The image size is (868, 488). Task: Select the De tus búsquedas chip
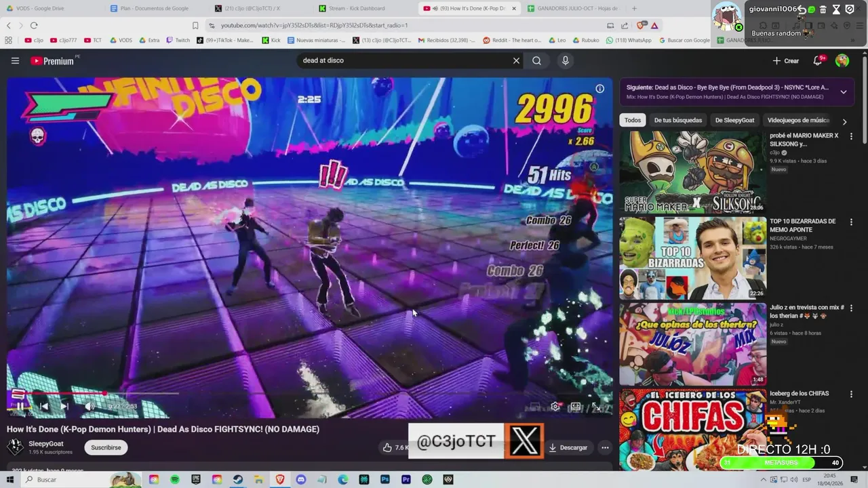[678, 120]
